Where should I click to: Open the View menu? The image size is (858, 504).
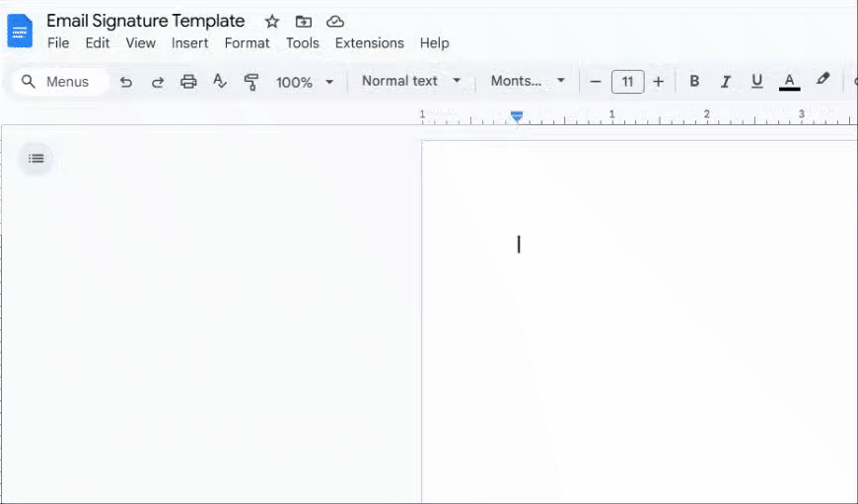click(x=141, y=43)
